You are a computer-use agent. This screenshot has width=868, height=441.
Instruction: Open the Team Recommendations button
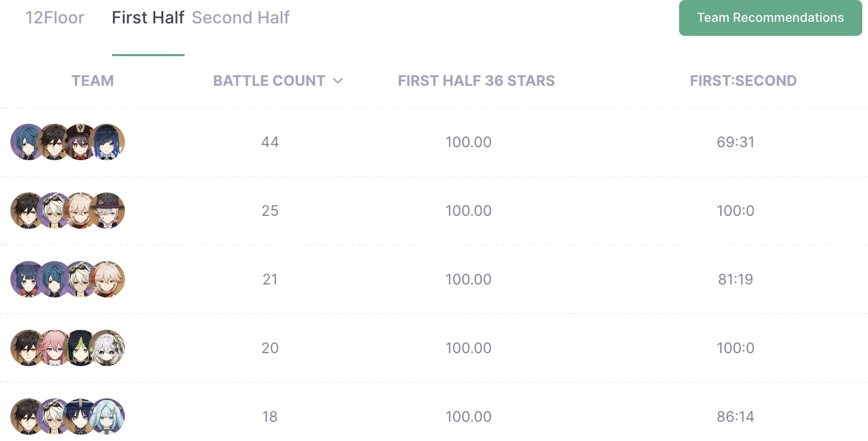pyautogui.click(x=770, y=18)
